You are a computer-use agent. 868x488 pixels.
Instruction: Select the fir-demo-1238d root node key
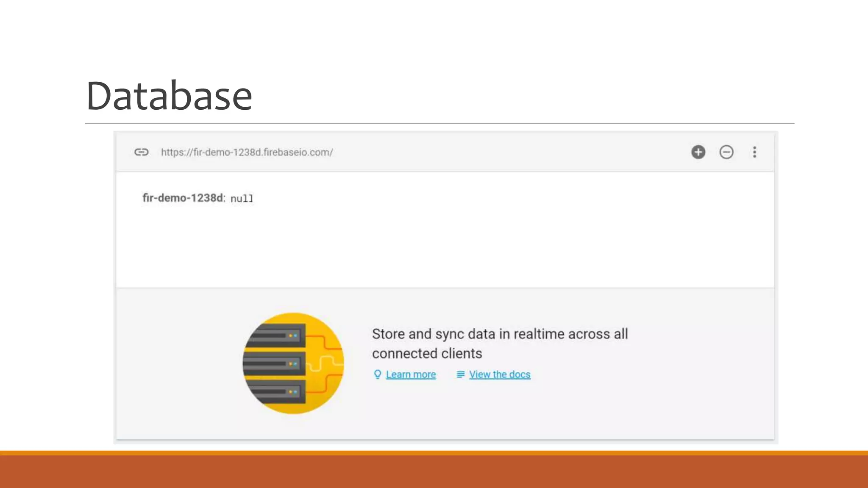(x=184, y=198)
